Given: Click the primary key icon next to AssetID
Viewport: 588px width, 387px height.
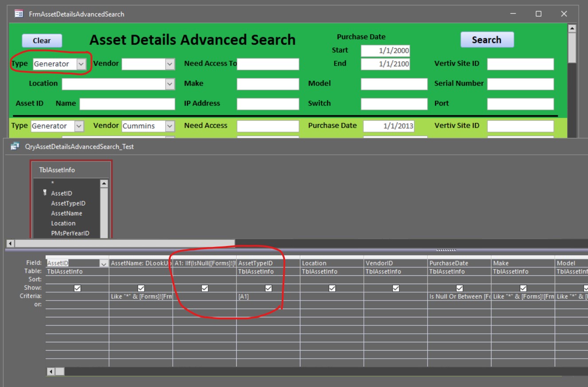Looking at the screenshot, I should (45, 193).
